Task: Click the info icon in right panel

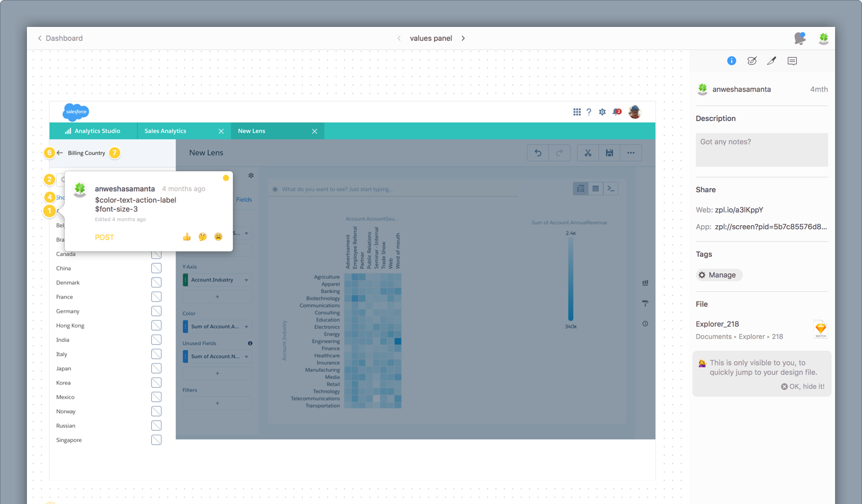Action: tap(731, 61)
